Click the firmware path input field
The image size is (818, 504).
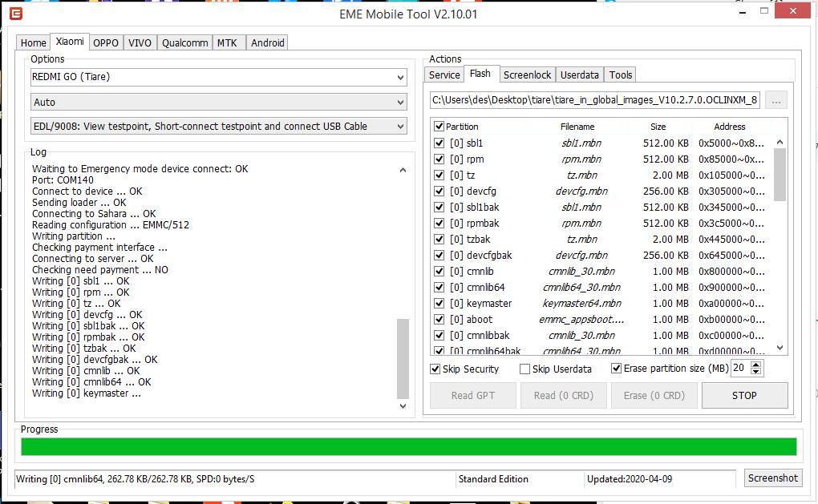tap(595, 100)
